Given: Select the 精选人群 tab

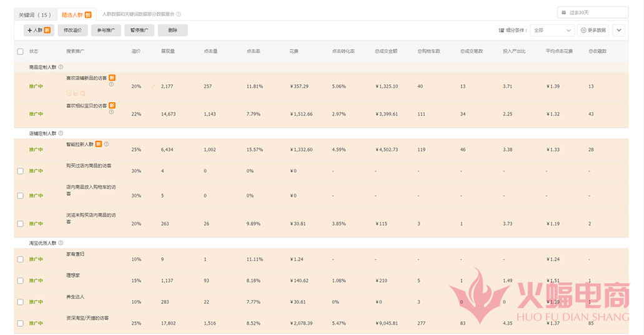Looking at the screenshot, I should 76,14.
